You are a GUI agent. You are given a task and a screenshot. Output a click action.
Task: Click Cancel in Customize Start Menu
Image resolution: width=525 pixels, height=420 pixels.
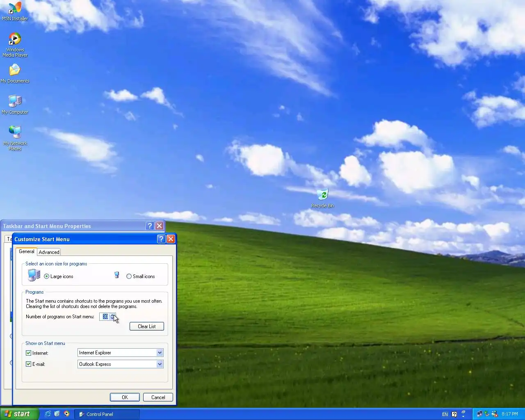[x=158, y=397]
